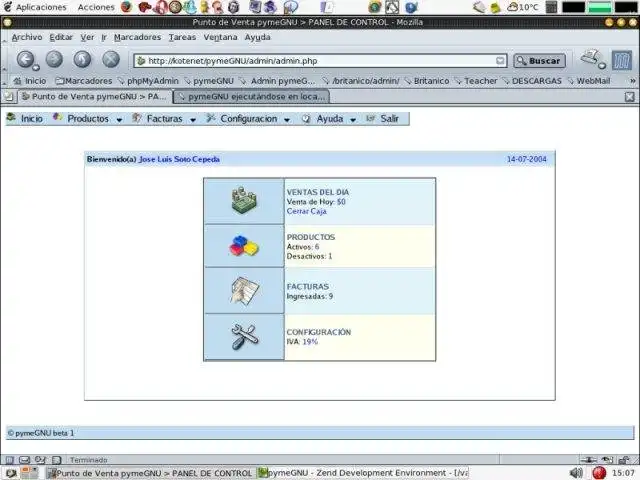Click the Navigator icon in status bar
This screenshot has height=480, width=640.
(x=10, y=460)
